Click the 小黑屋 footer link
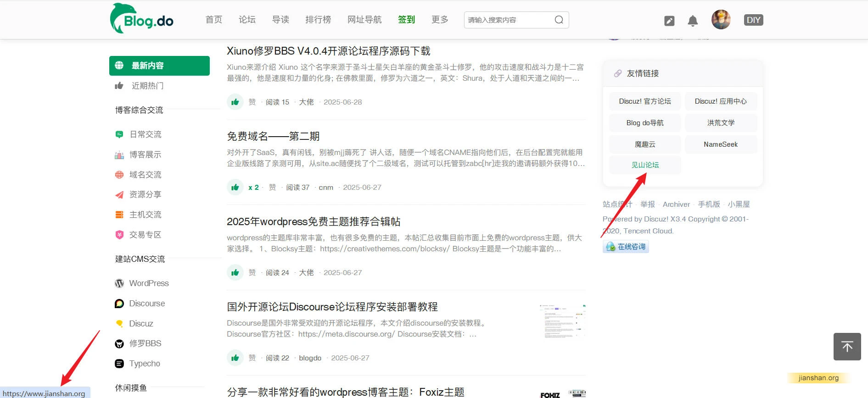This screenshot has height=398, width=868. (739, 205)
